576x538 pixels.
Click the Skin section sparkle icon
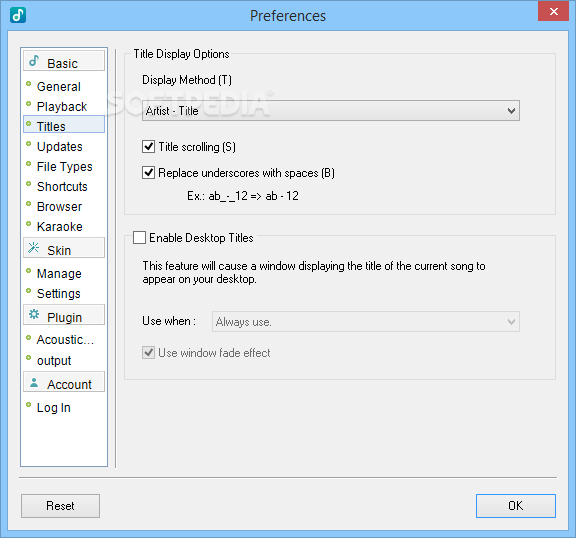(33, 248)
